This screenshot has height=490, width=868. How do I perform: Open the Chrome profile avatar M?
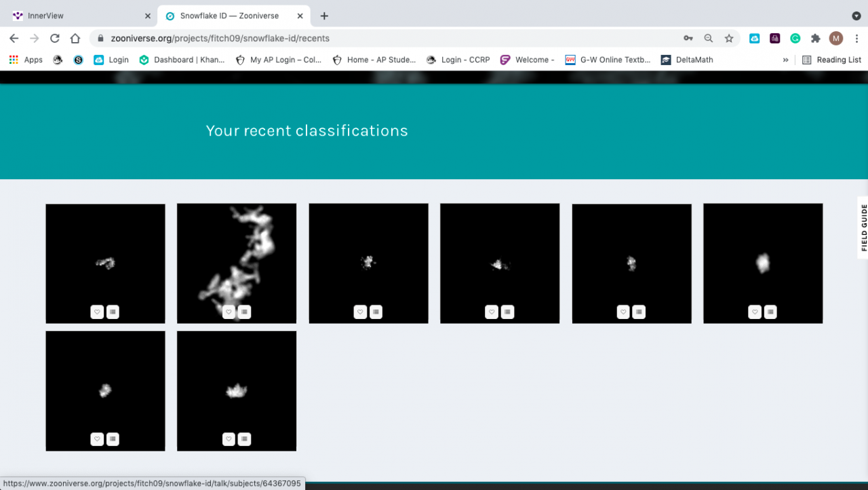pyautogui.click(x=836, y=39)
